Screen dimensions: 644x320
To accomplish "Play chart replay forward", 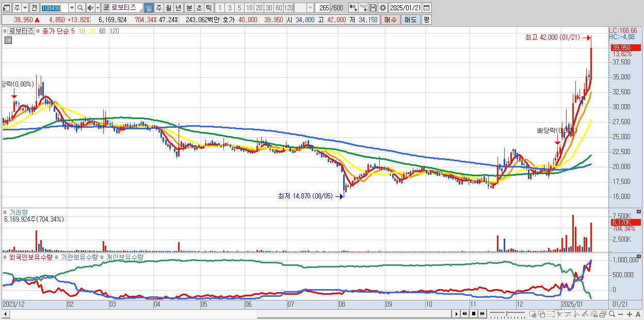I will 456,314.
